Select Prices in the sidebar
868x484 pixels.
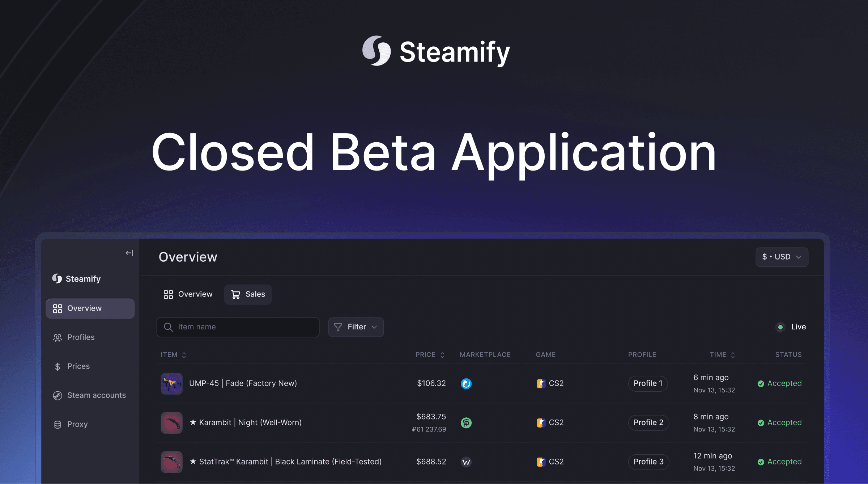coord(78,366)
